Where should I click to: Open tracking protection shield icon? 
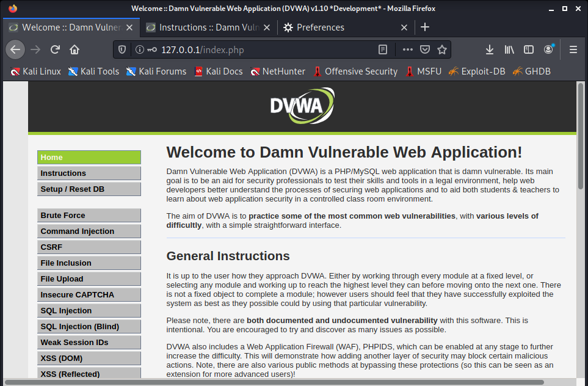[122, 49]
